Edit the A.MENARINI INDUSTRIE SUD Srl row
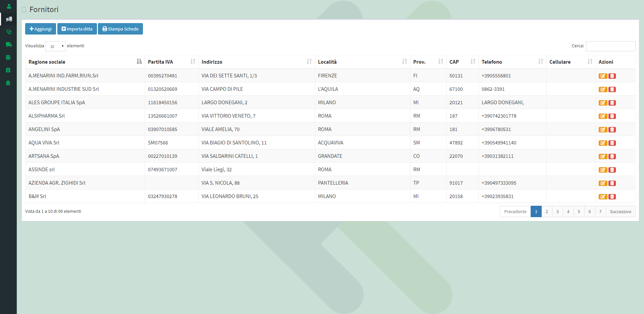The width and height of the screenshot is (644, 314). pyautogui.click(x=603, y=89)
